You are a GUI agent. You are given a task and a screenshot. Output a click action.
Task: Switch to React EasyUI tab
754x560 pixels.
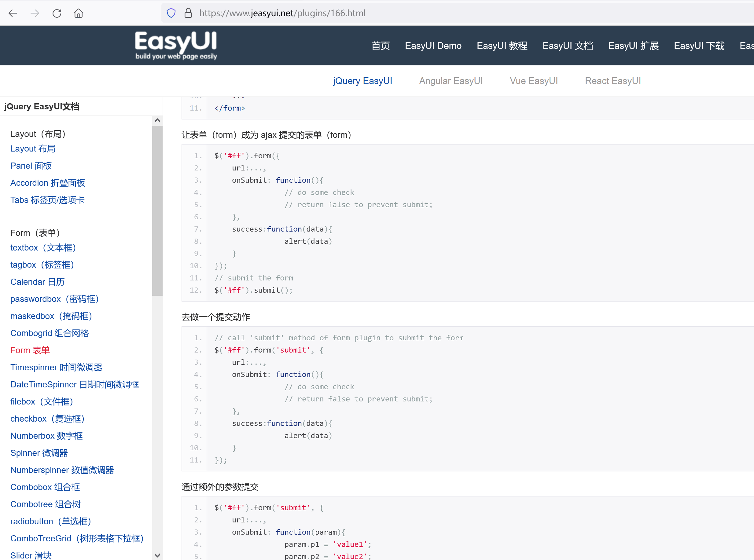click(x=612, y=81)
